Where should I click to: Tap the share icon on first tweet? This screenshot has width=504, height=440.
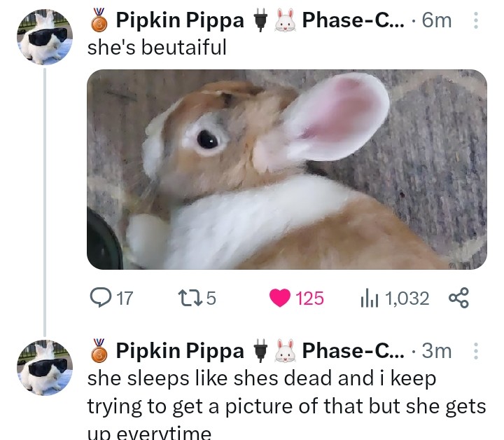tap(458, 298)
